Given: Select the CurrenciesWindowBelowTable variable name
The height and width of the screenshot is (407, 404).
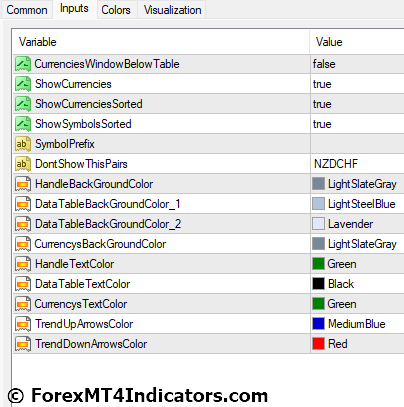Looking at the screenshot, I should click(x=107, y=64).
